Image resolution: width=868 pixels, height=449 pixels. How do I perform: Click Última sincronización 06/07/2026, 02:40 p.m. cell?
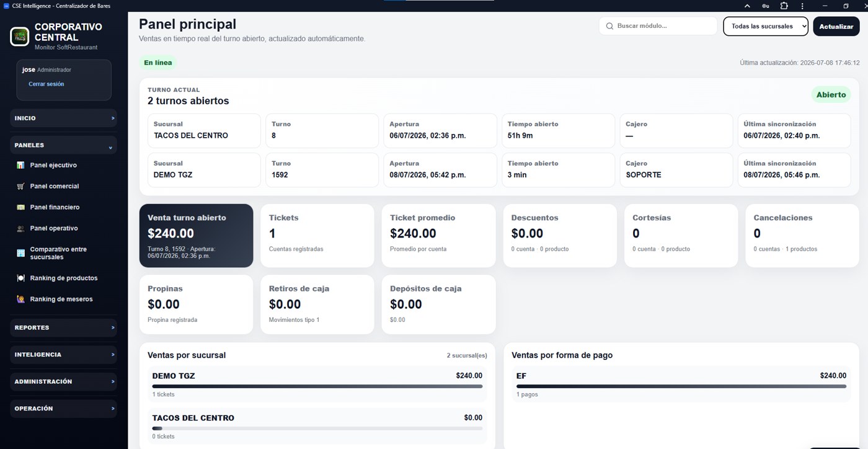point(794,130)
